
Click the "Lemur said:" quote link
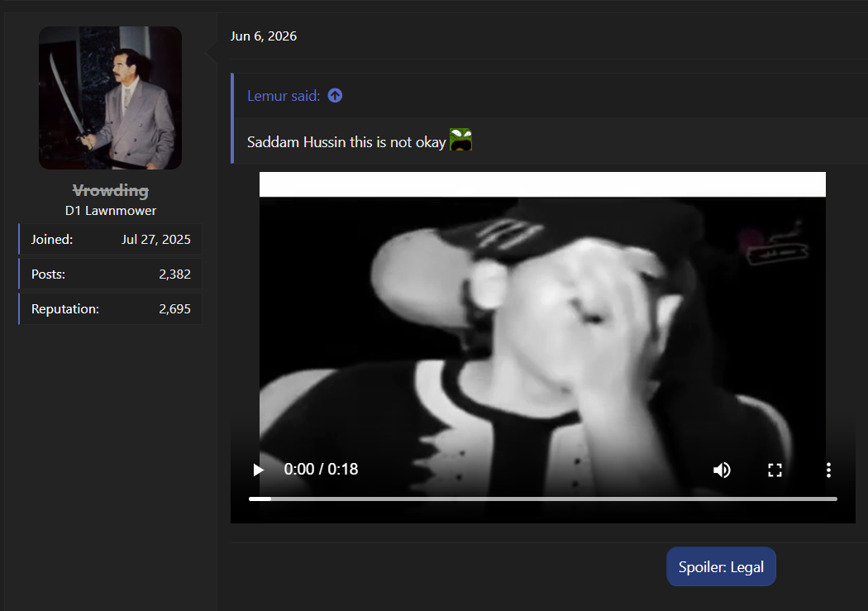click(x=284, y=96)
